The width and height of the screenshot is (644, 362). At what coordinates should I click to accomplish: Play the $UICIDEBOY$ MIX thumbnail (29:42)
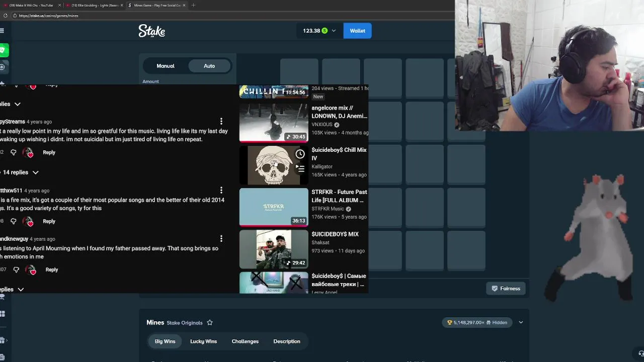tap(274, 249)
